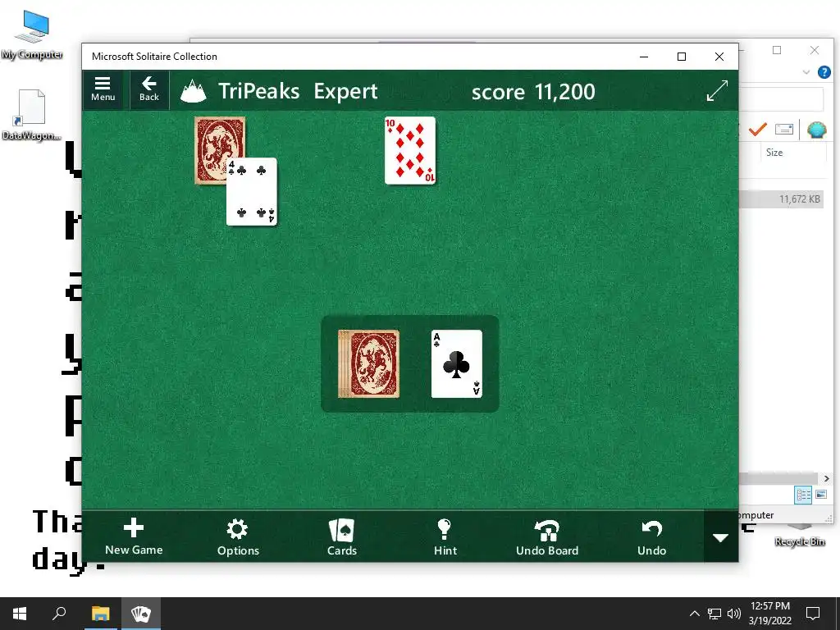Image resolution: width=840 pixels, height=630 pixels.
Task: Click the TriPeaks Expert title text
Action: pyautogui.click(x=298, y=91)
